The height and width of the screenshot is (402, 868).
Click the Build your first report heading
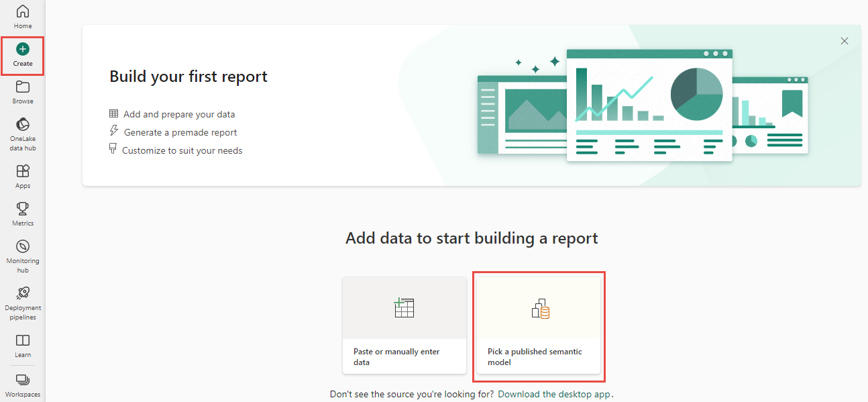coord(188,77)
